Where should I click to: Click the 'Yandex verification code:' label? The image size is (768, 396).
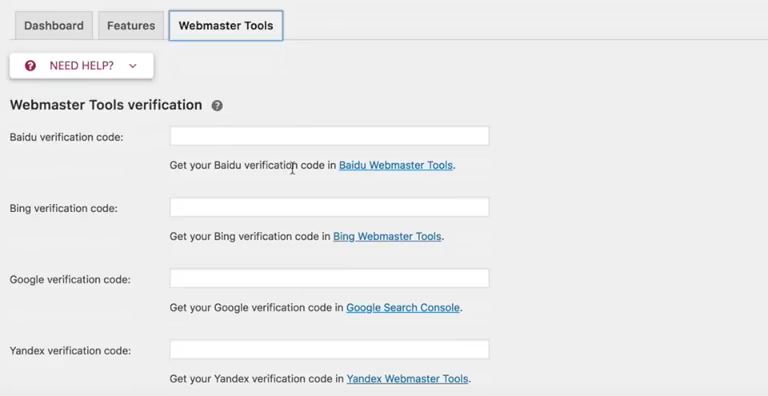pos(70,350)
